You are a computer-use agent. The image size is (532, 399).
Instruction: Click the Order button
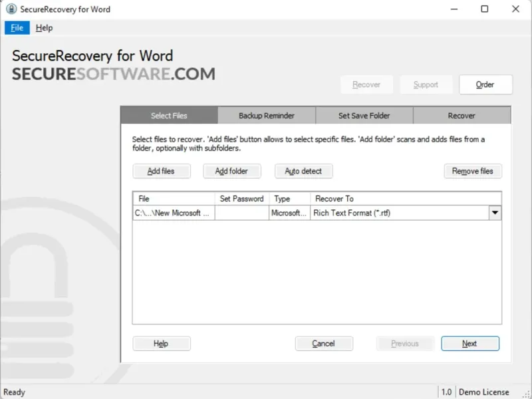pyautogui.click(x=485, y=84)
